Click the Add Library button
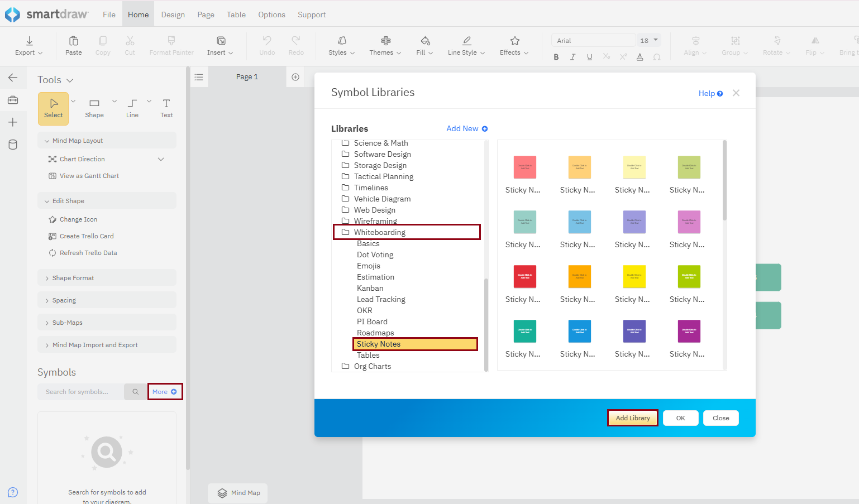 pyautogui.click(x=632, y=418)
